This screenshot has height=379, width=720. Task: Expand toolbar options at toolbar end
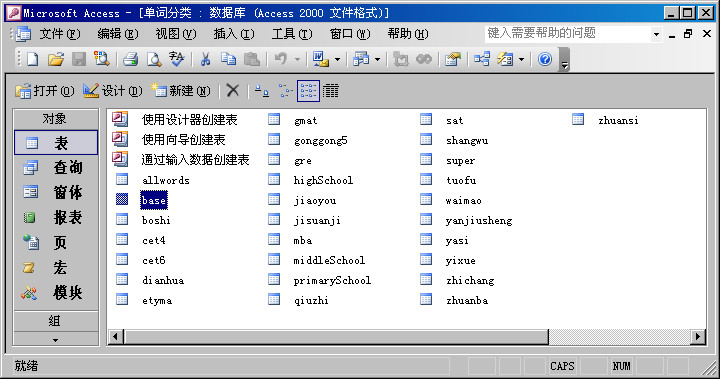565,60
